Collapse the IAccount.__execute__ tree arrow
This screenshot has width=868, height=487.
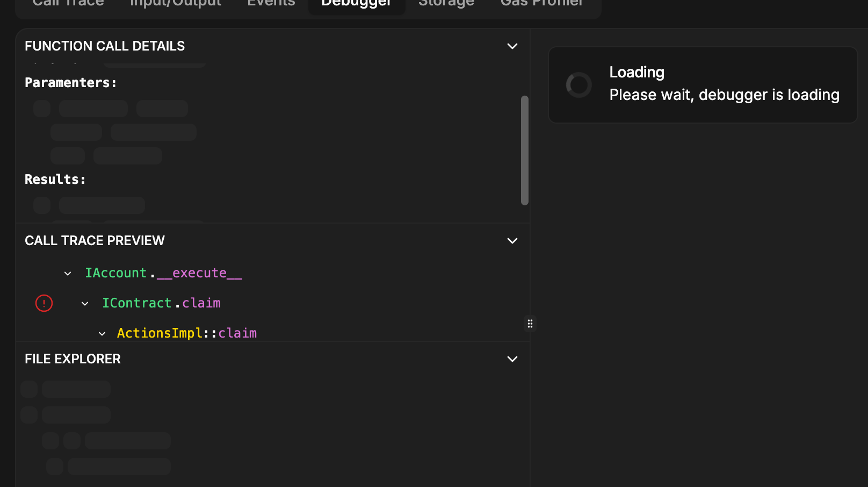click(x=68, y=274)
